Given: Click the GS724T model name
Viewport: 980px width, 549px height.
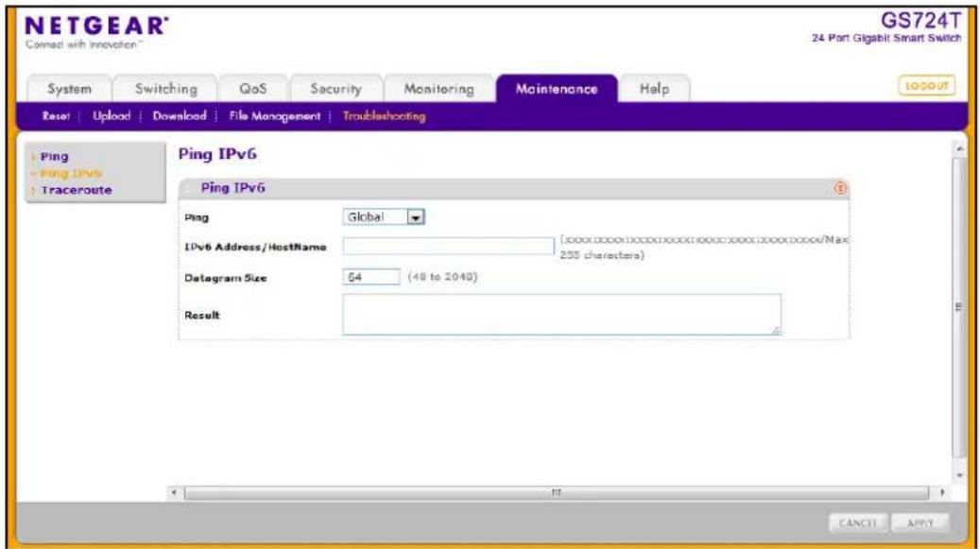Looking at the screenshot, I should click(920, 21).
